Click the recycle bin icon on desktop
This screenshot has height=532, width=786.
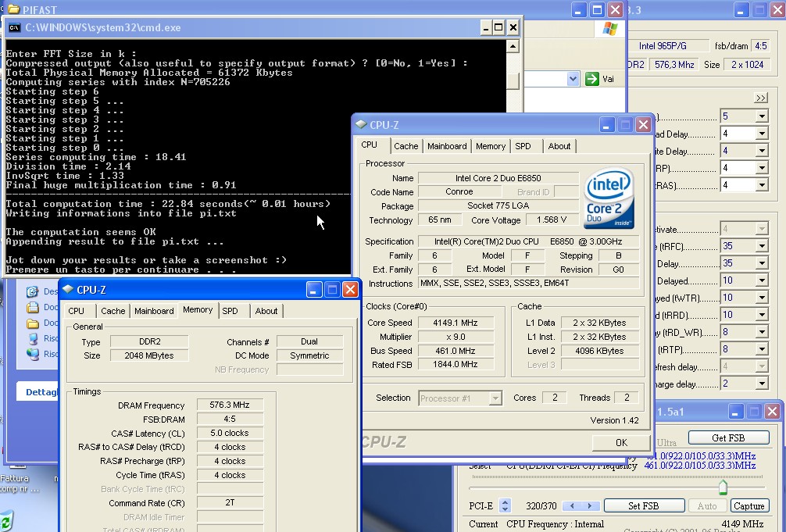[x=6, y=522]
